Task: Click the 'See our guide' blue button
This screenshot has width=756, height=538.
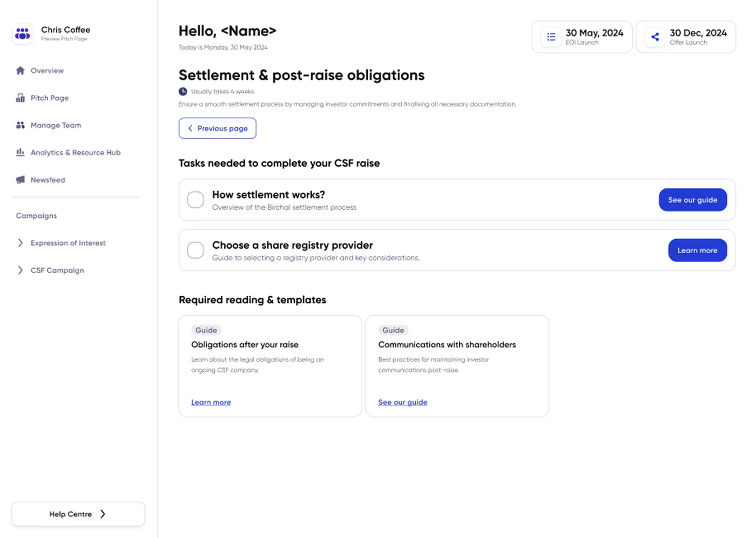Action: tap(693, 200)
